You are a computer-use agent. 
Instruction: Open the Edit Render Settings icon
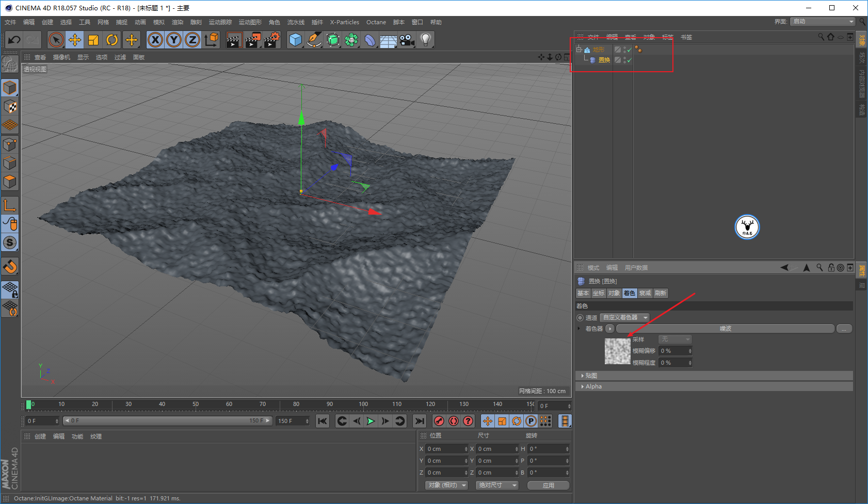coord(272,40)
